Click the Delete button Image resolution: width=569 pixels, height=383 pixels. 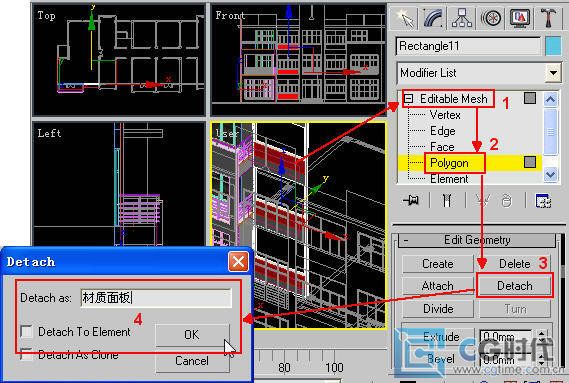click(515, 264)
